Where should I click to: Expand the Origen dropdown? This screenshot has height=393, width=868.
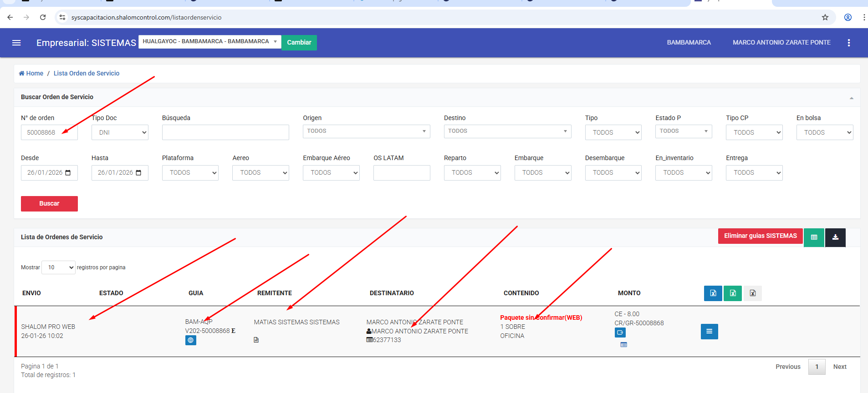pyautogui.click(x=366, y=131)
